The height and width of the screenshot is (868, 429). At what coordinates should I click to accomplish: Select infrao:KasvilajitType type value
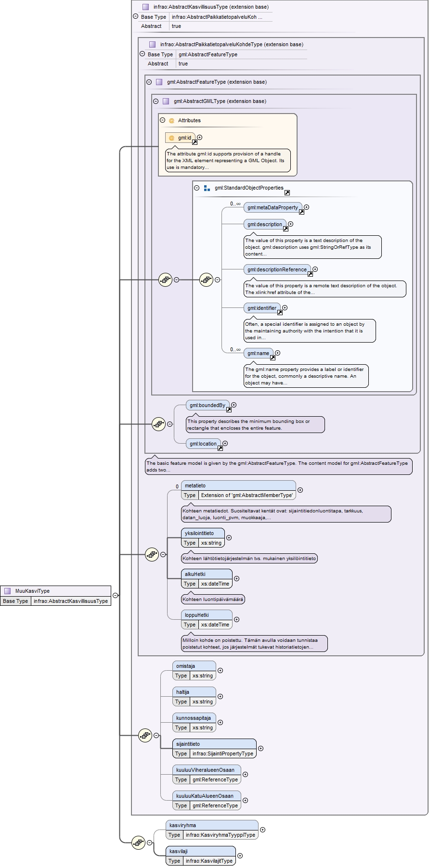[x=209, y=861]
